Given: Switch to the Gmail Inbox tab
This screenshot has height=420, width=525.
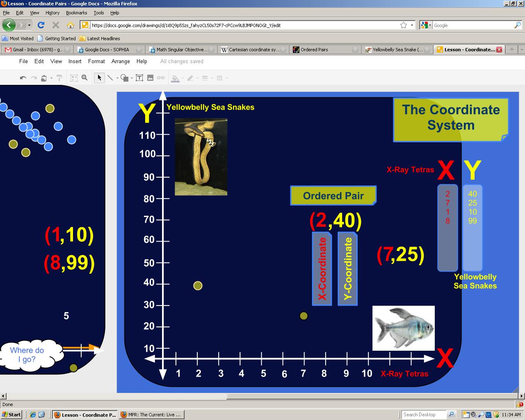Looking at the screenshot, I should click(x=37, y=50).
